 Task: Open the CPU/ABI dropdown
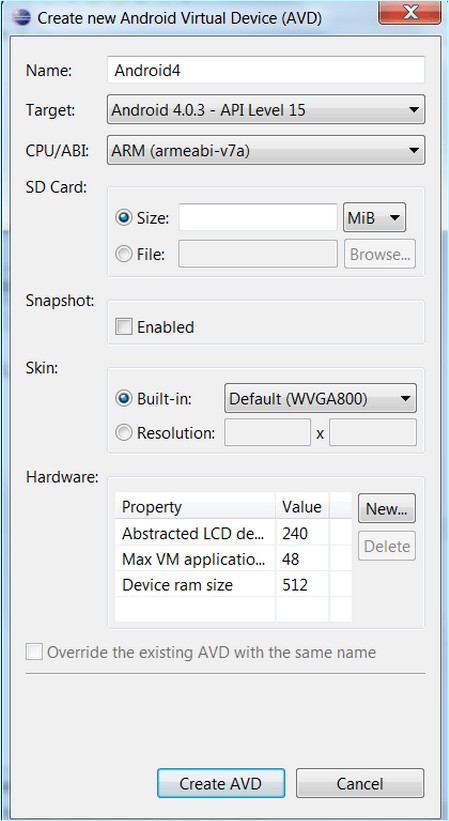tap(266, 150)
